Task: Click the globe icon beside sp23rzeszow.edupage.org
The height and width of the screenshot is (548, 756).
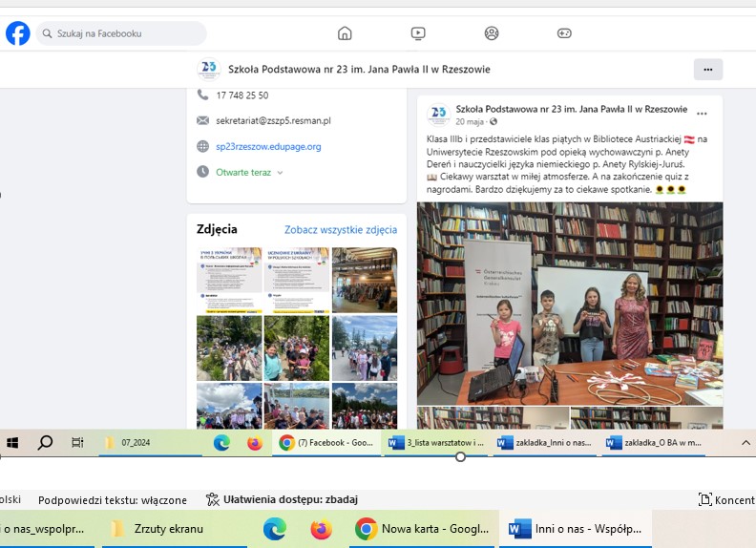Action: [202, 146]
